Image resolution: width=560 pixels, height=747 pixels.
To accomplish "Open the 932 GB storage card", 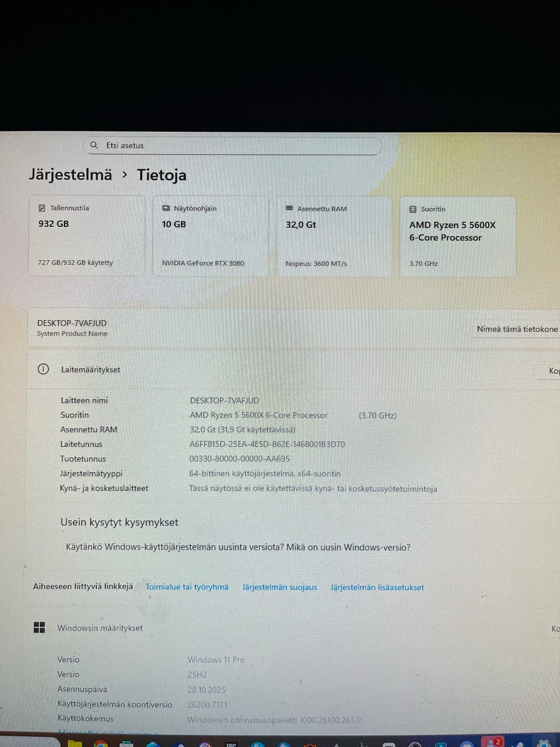I will pos(87,236).
